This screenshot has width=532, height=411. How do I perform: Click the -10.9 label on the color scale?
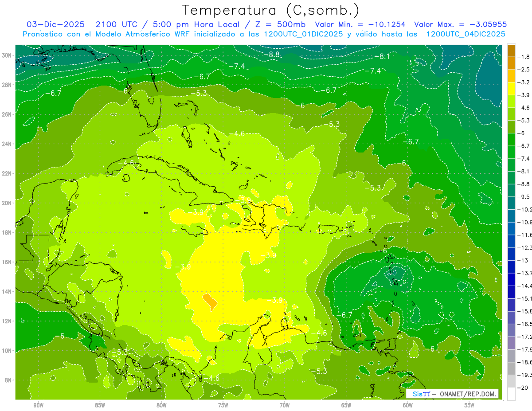click(x=525, y=222)
